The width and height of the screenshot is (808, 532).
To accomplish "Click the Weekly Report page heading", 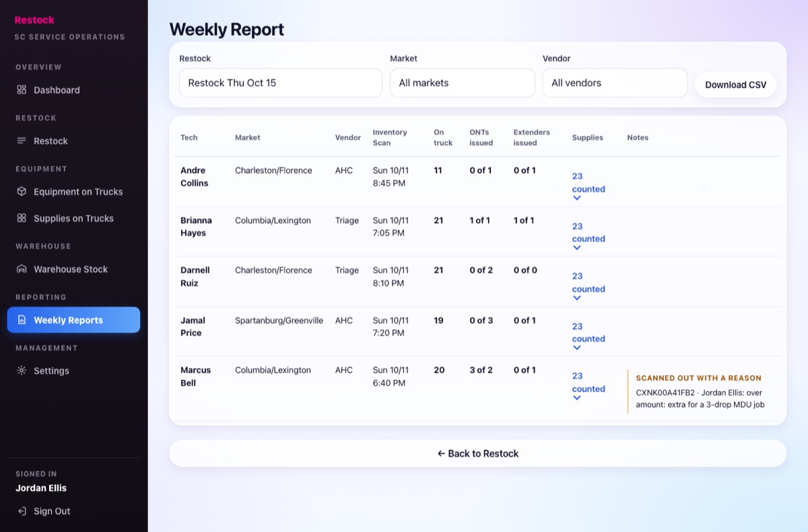I will [226, 30].
